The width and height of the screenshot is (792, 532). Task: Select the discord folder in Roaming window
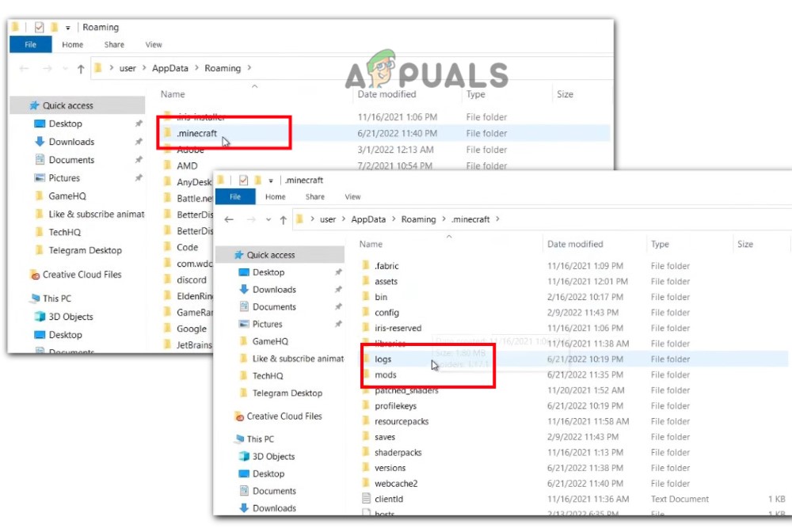pyautogui.click(x=191, y=279)
